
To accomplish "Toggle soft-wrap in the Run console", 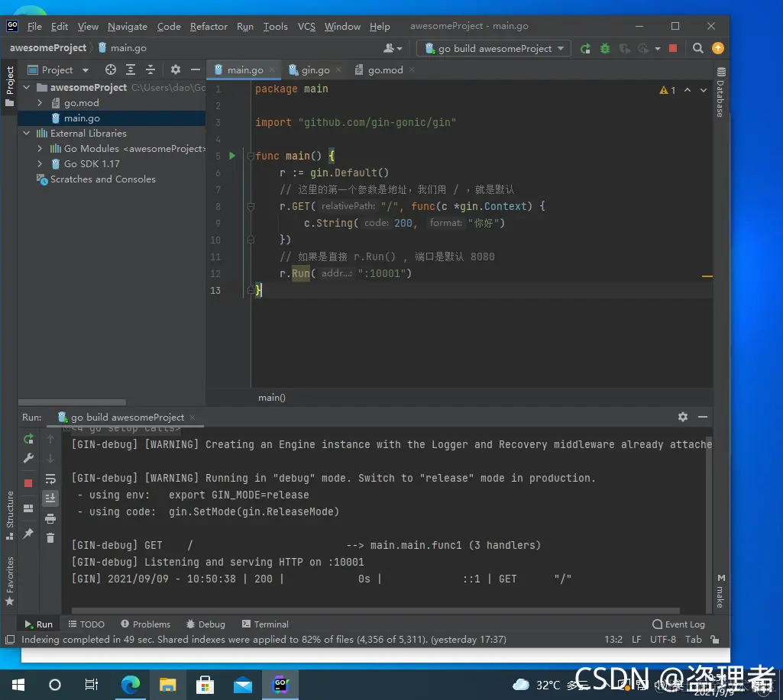I will (x=50, y=479).
